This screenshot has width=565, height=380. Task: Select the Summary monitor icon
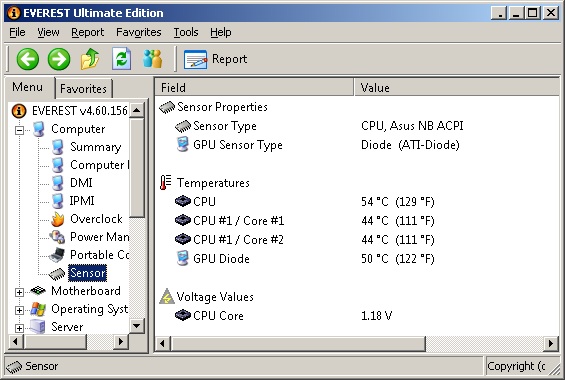pyautogui.click(x=57, y=147)
